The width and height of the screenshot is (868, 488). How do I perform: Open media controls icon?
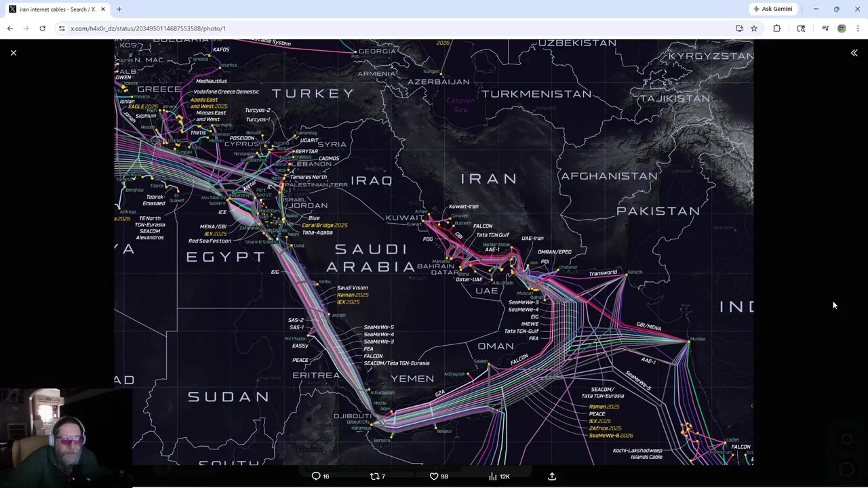[825, 28]
